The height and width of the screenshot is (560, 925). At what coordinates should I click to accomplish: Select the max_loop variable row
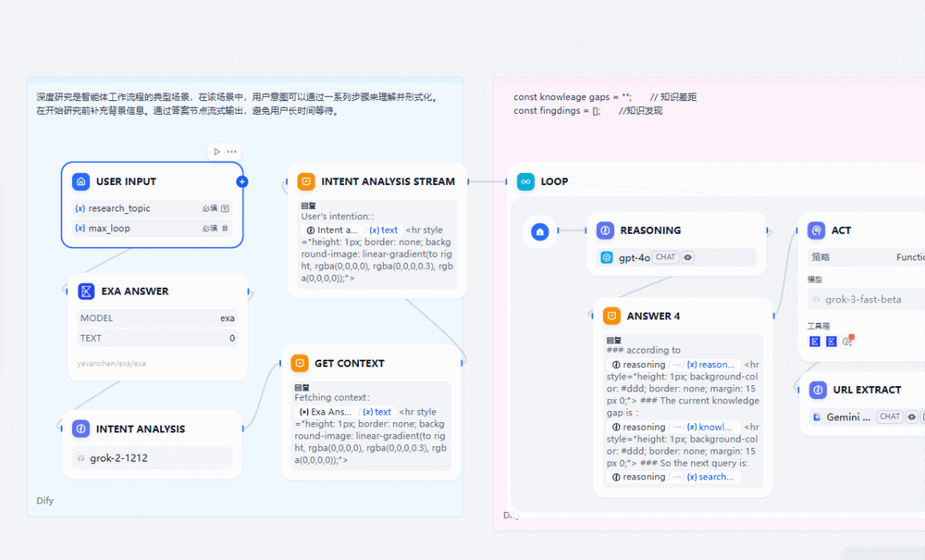(152, 228)
